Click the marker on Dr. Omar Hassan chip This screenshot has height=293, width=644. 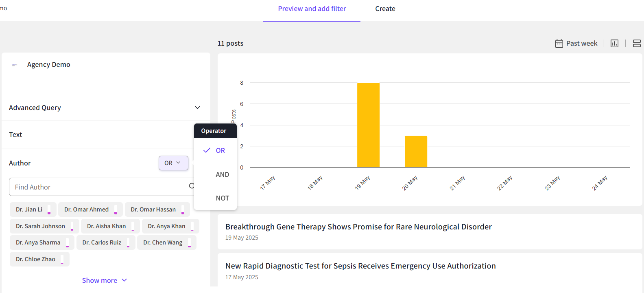click(183, 210)
